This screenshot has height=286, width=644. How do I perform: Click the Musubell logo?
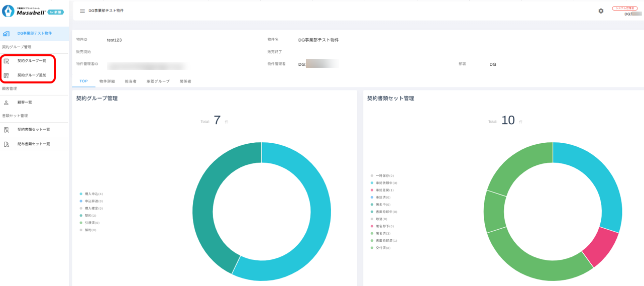click(x=33, y=11)
